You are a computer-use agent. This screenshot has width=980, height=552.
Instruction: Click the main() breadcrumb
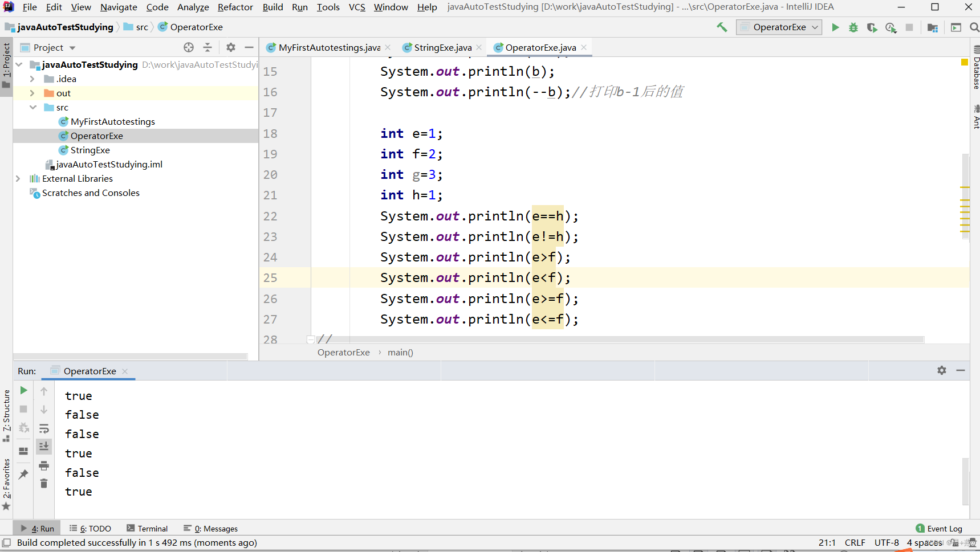[x=400, y=352]
